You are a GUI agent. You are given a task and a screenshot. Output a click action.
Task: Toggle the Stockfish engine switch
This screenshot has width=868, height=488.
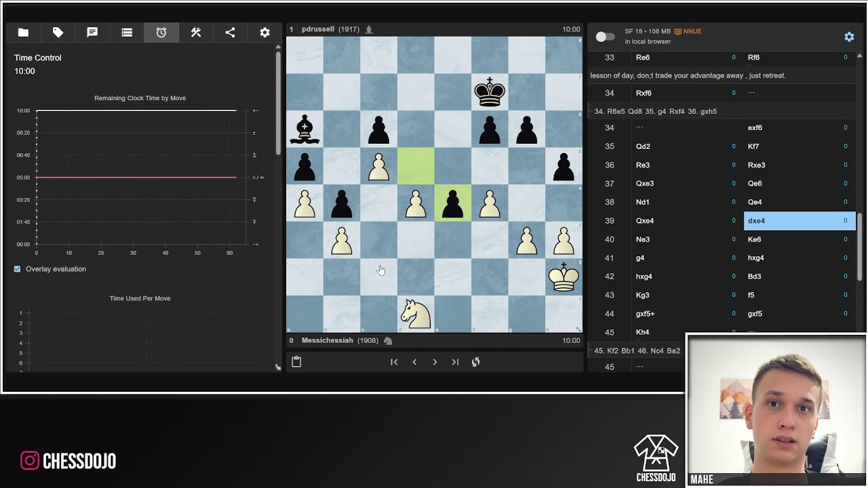coord(605,37)
